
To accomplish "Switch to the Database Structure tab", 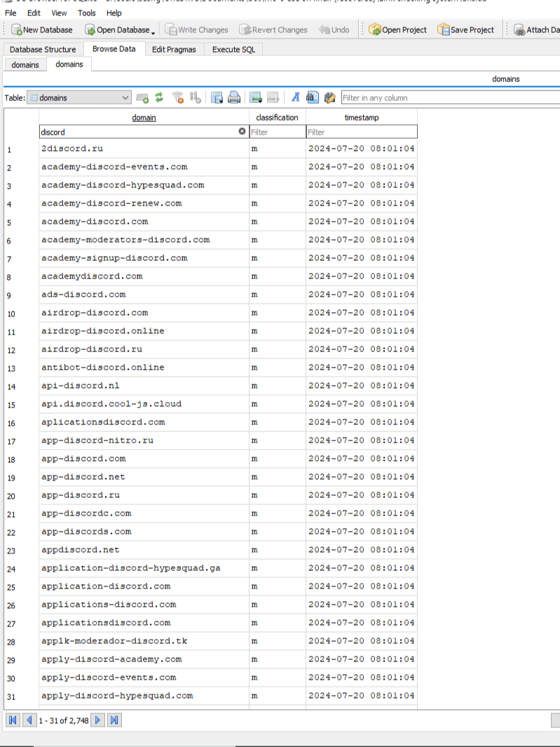I will coord(43,50).
